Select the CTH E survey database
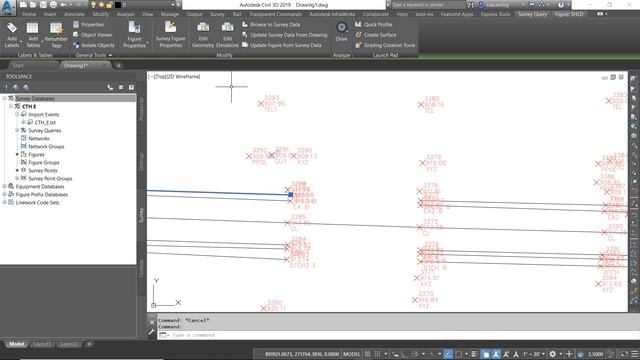Viewport: 640px width, 360px height. (x=29, y=107)
